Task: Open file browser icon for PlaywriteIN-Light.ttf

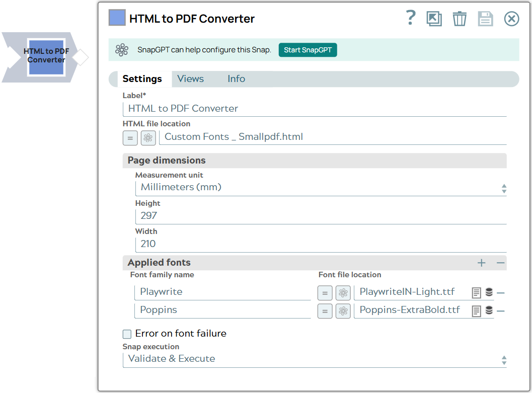Action: (x=476, y=293)
